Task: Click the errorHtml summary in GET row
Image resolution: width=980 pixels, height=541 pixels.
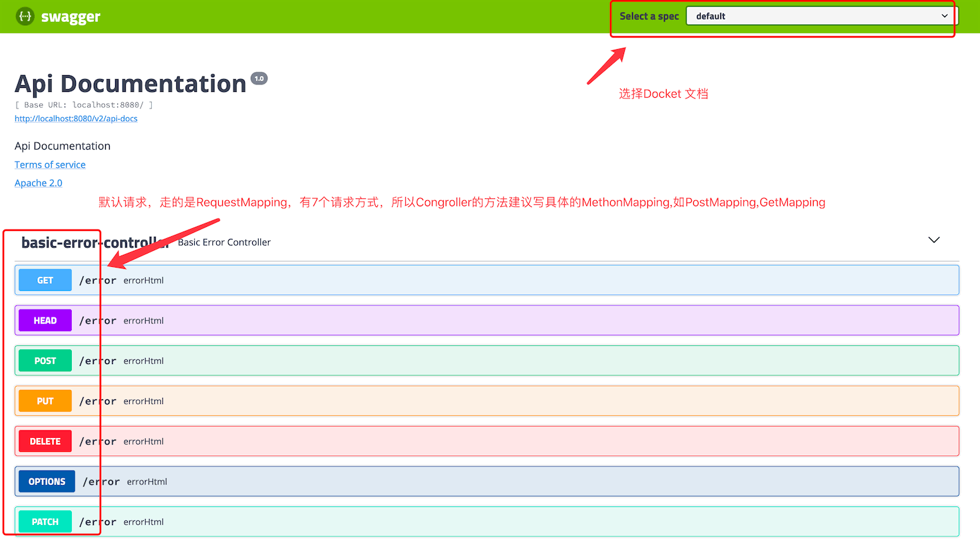Action: click(x=144, y=280)
